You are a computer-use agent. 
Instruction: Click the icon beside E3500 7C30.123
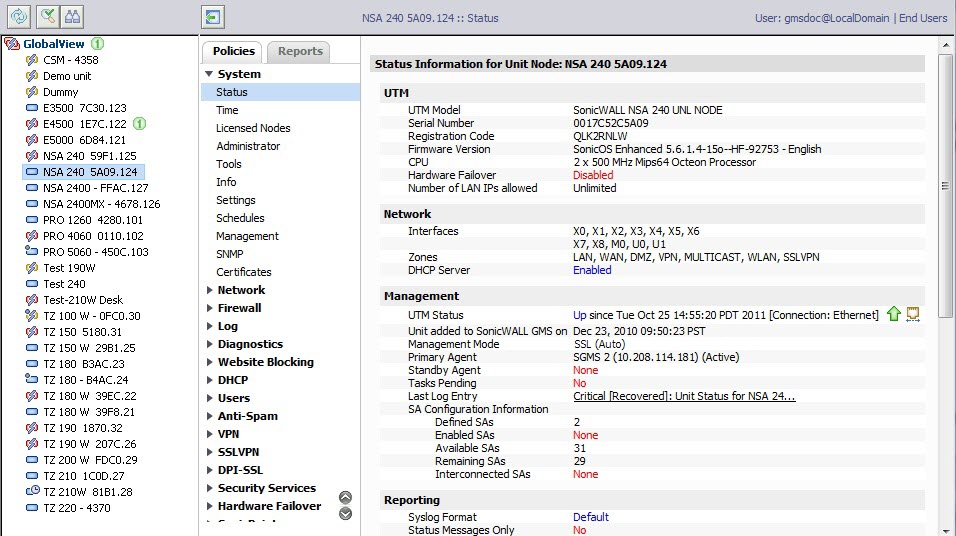[32, 108]
